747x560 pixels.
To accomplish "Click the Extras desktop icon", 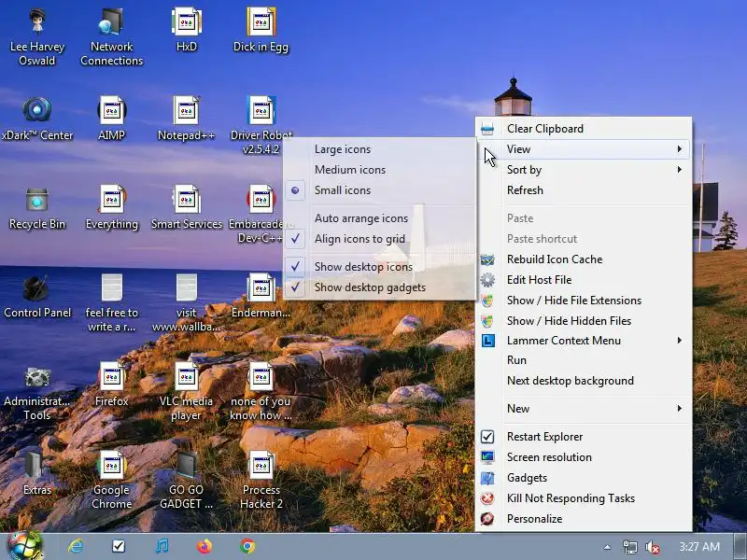I will (37, 473).
